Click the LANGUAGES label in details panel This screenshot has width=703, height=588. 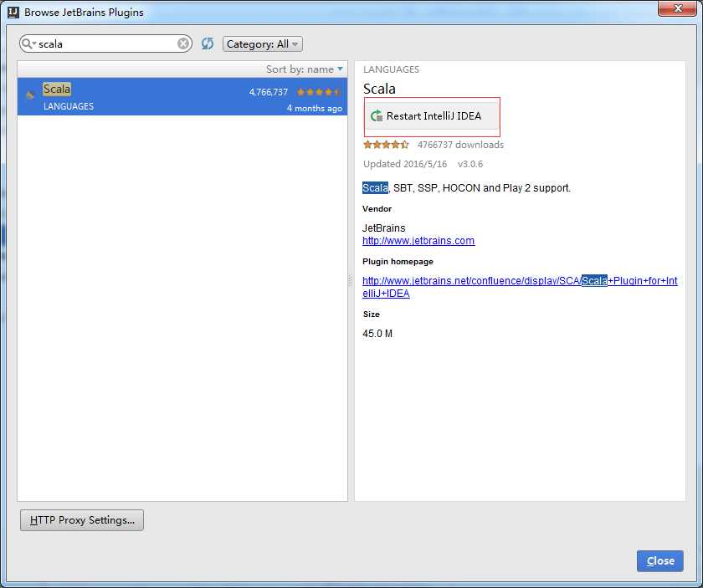[391, 69]
